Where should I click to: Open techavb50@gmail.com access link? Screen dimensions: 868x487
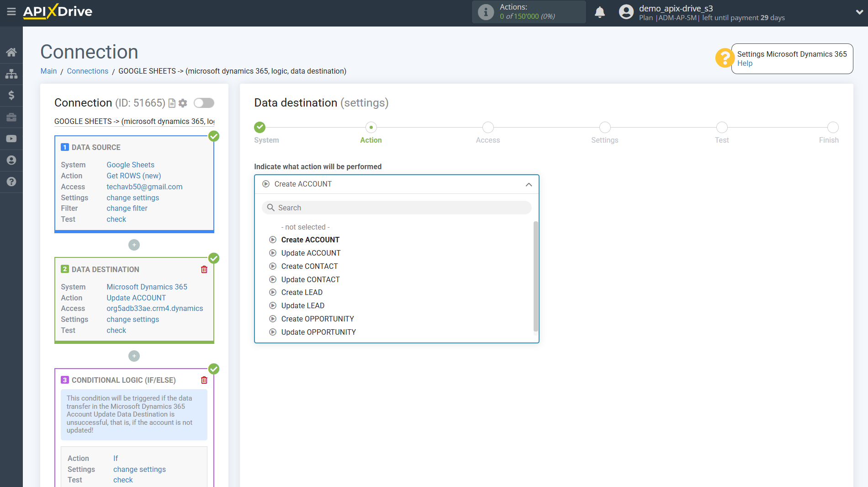pos(144,187)
